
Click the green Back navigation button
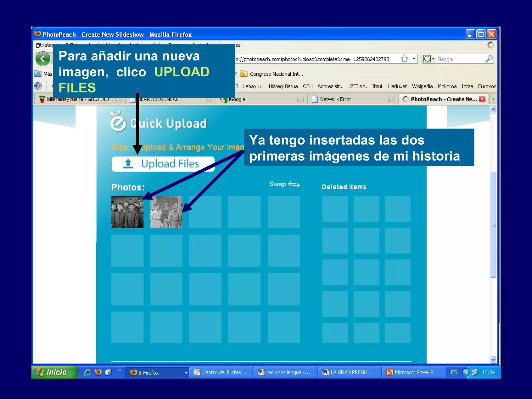(43, 59)
